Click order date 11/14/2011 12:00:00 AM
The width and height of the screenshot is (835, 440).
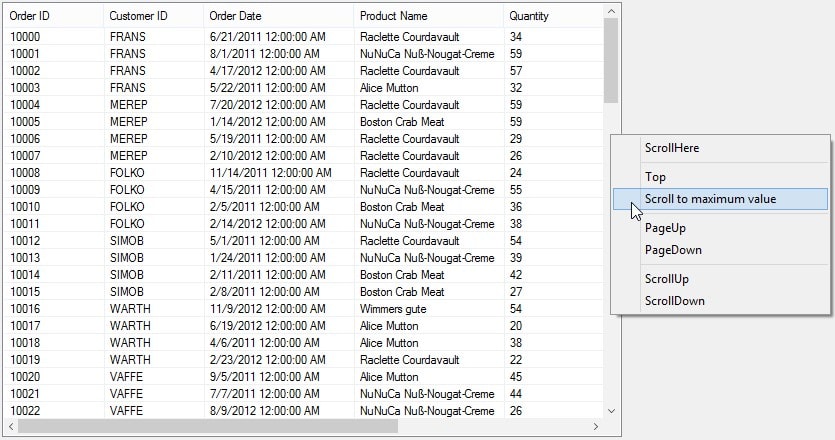point(279,173)
